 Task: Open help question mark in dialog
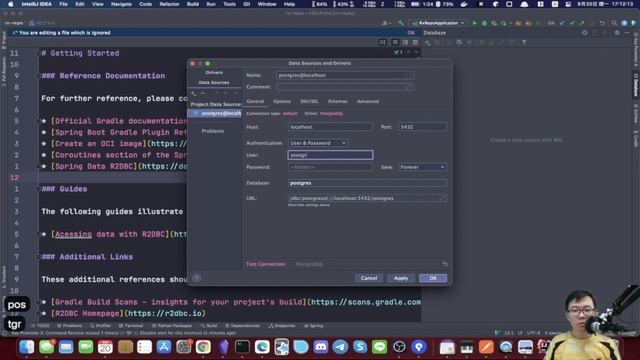click(x=197, y=278)
